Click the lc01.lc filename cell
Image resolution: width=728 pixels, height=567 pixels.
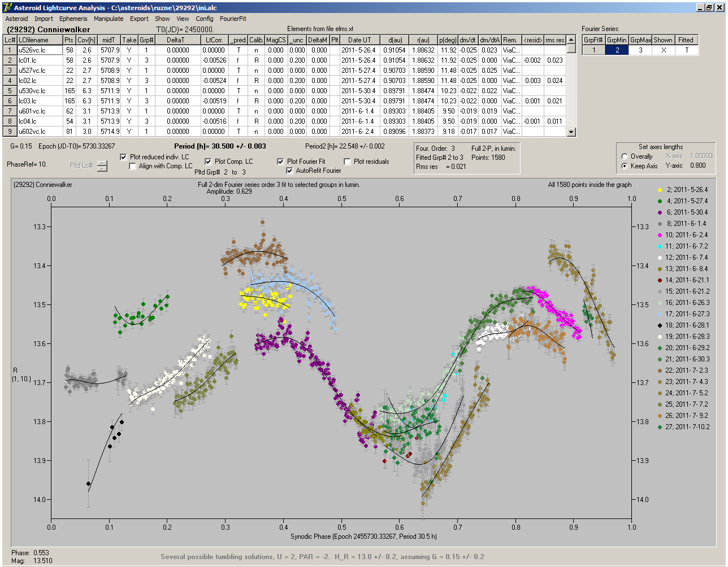pyautogui.click(x=40, y=60)
